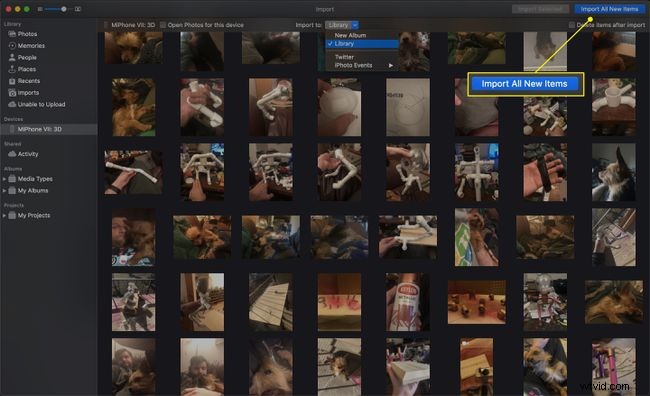Select Unable to Upload cloud icon
Image resolution: width=650 pixels, height=396 pixels.
click(12, 104)
